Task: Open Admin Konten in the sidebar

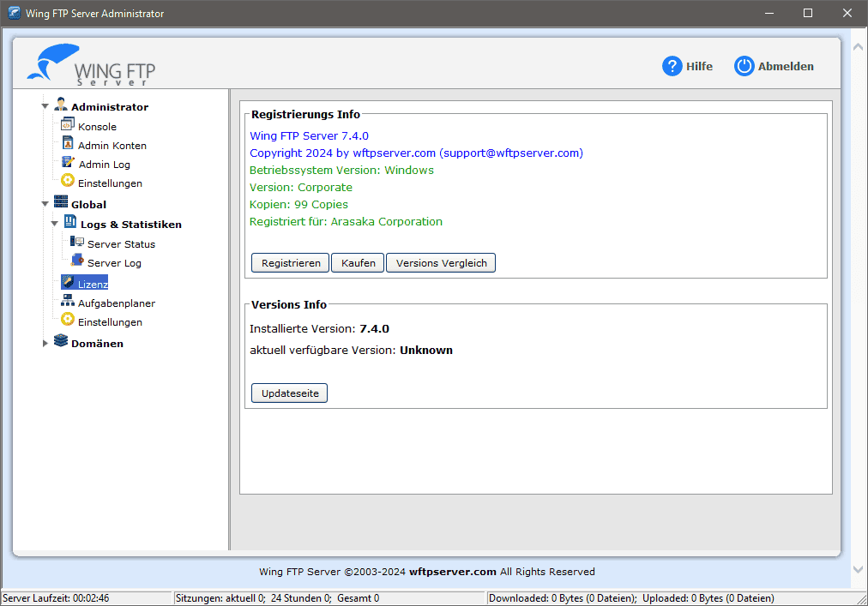Action: 112,146
